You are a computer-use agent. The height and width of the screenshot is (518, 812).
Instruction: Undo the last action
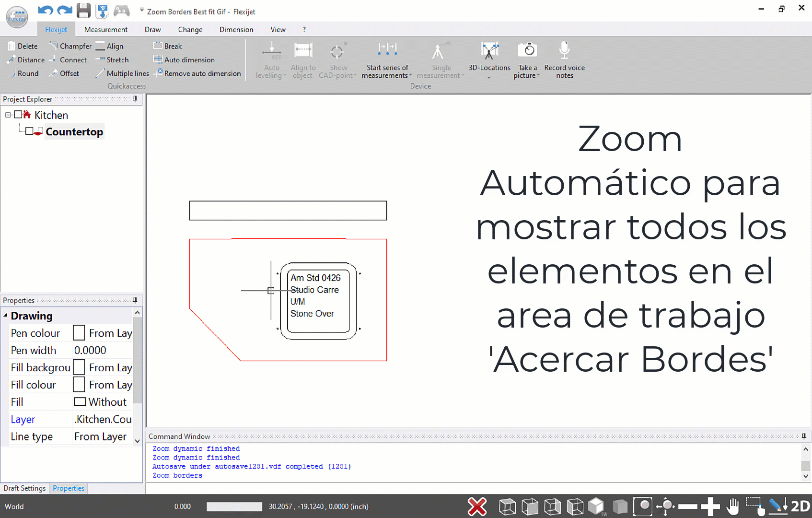45,11
